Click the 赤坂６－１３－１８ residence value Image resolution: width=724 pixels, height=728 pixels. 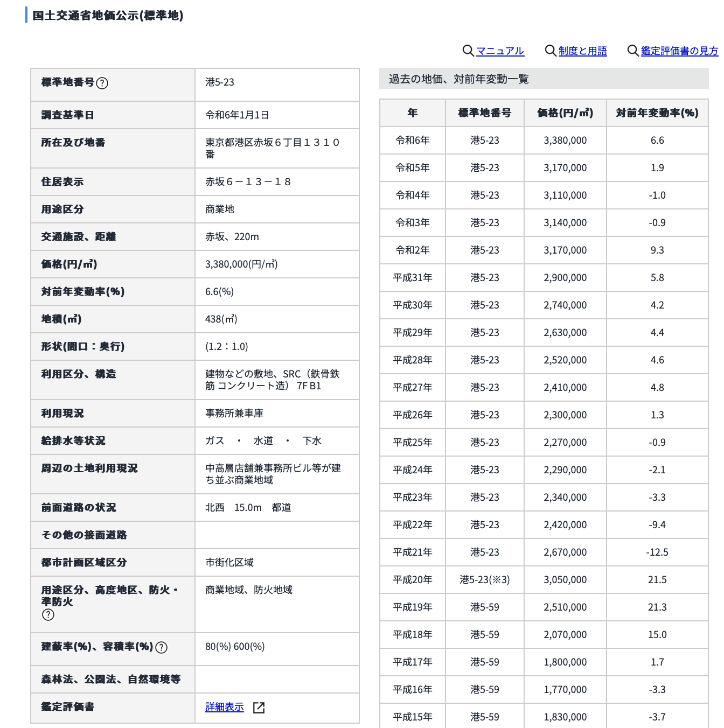click(x=248, y=182)
